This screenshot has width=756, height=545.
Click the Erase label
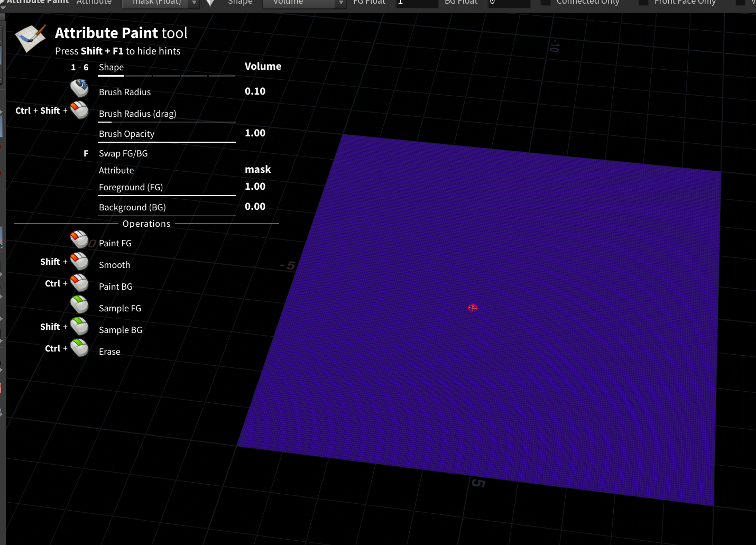(x=109, y=352)
